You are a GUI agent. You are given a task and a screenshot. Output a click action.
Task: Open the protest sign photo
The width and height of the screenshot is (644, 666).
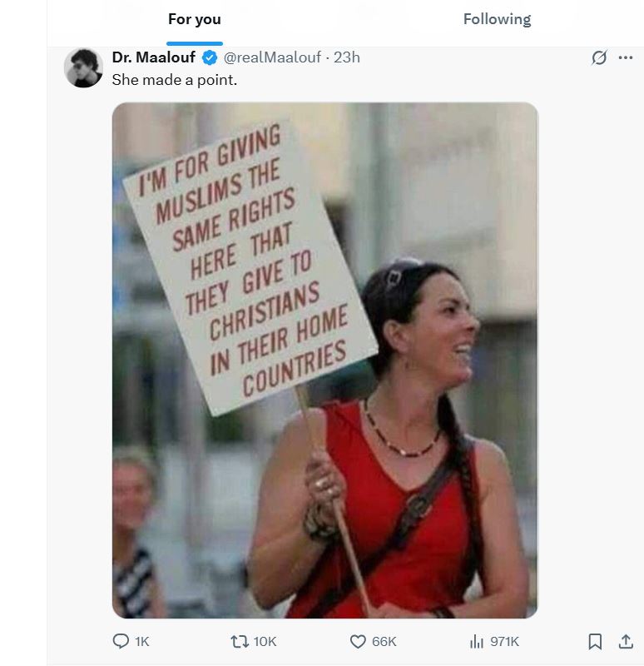pos(324,360)
